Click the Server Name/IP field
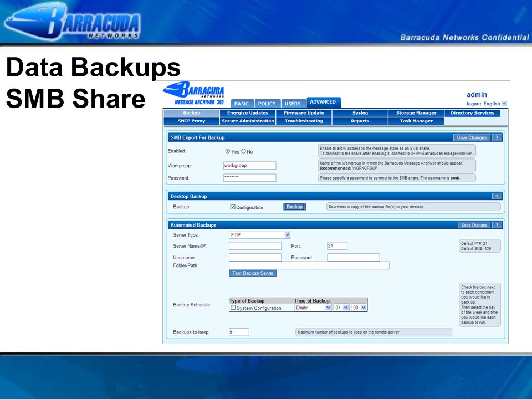Screen dimensions: 532x399 click(255, 246)
